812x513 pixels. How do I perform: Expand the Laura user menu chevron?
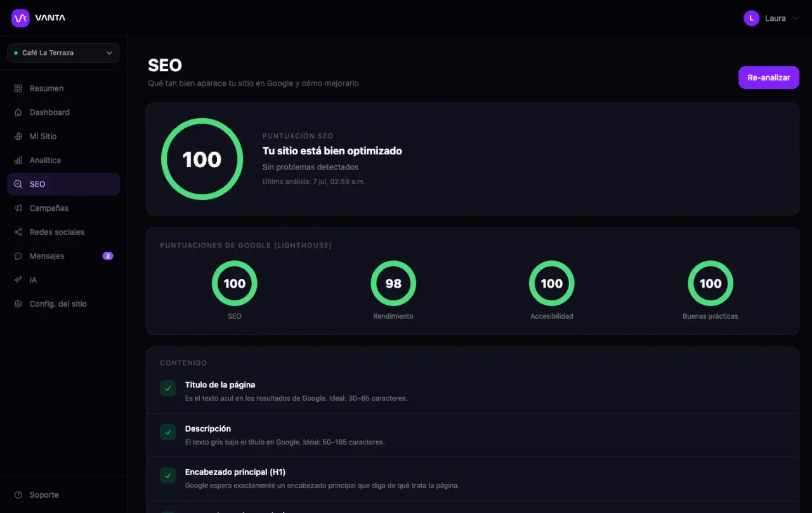pyautogui.click(x=796, y=18)
